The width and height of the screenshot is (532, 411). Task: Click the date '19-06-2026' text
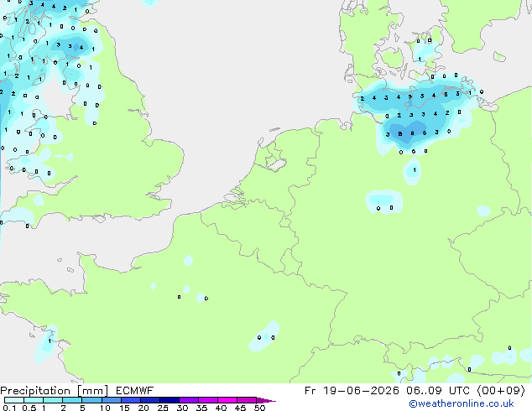click(x=361, y=391)
